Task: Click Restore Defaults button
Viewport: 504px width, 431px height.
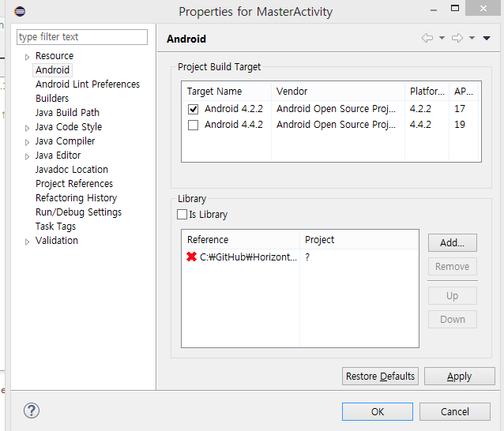Action: click(x=380, y=376)
